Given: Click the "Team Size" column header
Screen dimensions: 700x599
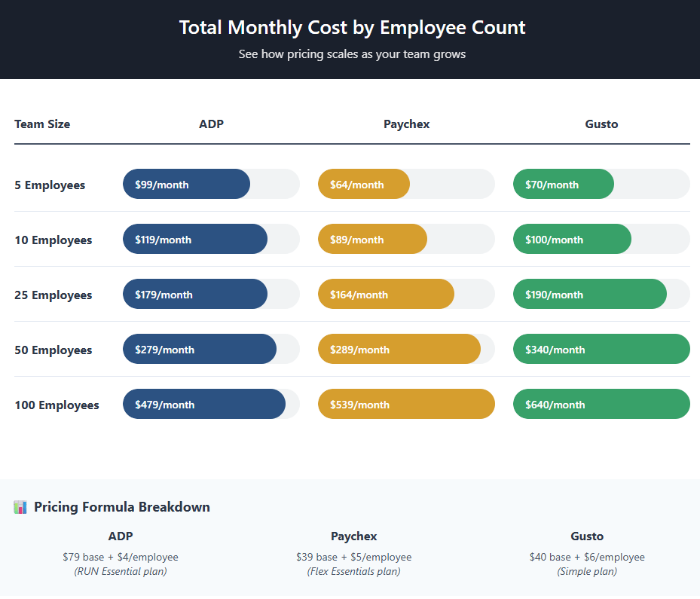Looking at the screenshot, I should (42, 124).
